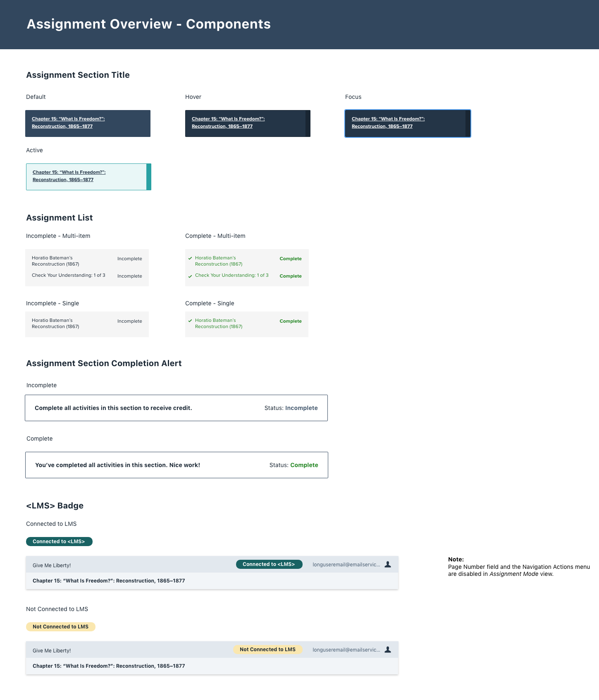Click longuseremail address in Connected header
The width and height of the screenshot is (599, 700).
[x=346, y=564]
